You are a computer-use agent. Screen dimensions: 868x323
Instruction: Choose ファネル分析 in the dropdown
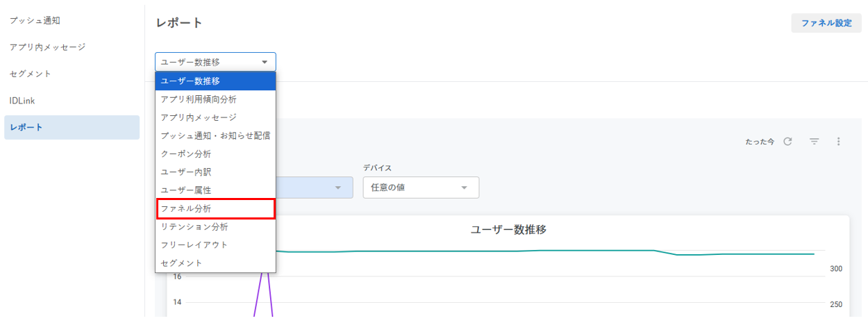(215, 208)
